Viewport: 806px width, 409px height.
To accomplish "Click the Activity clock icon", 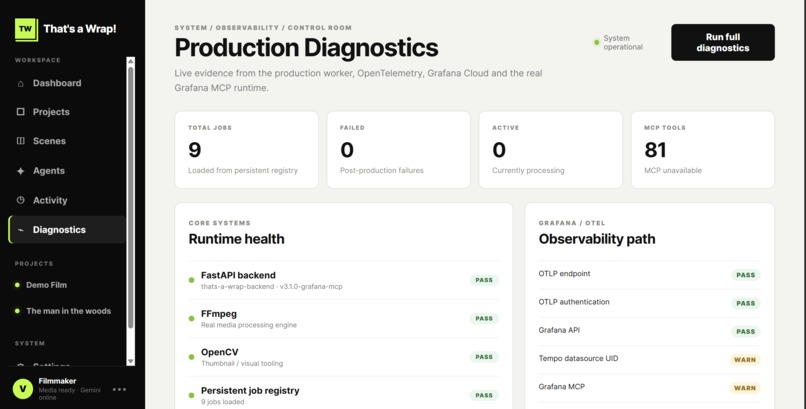I will (21, 200).
